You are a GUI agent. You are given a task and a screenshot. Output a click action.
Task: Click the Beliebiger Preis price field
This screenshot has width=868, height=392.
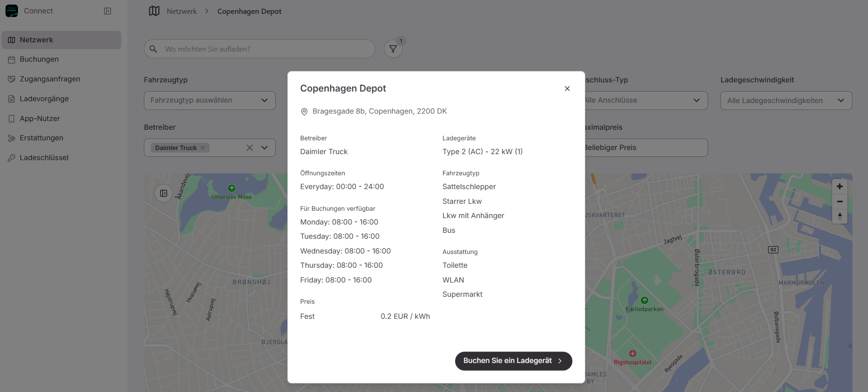click(643, 148)
